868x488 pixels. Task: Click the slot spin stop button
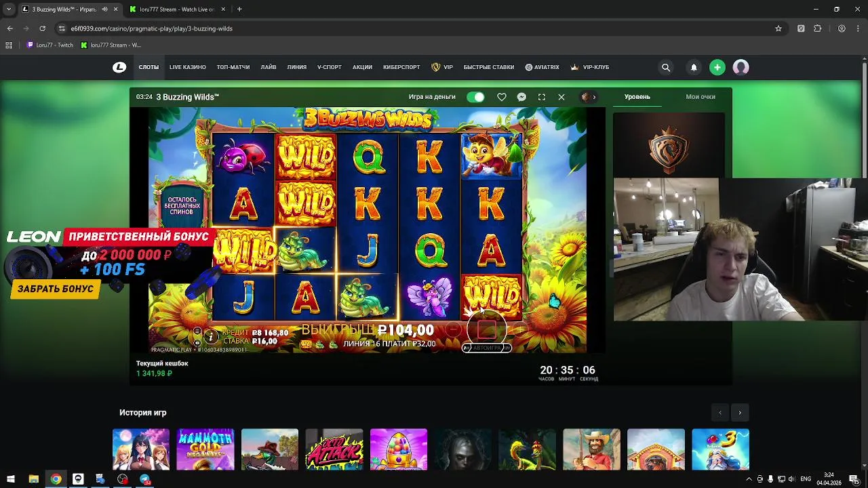click(x=486, y=329)
